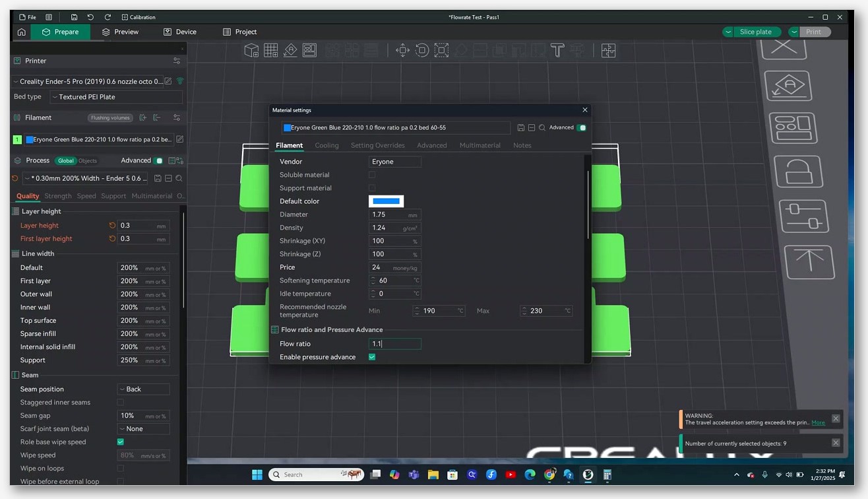Uncheck Role base wipe speed
The height and width of the screenshot is (499, 868).
120,442
